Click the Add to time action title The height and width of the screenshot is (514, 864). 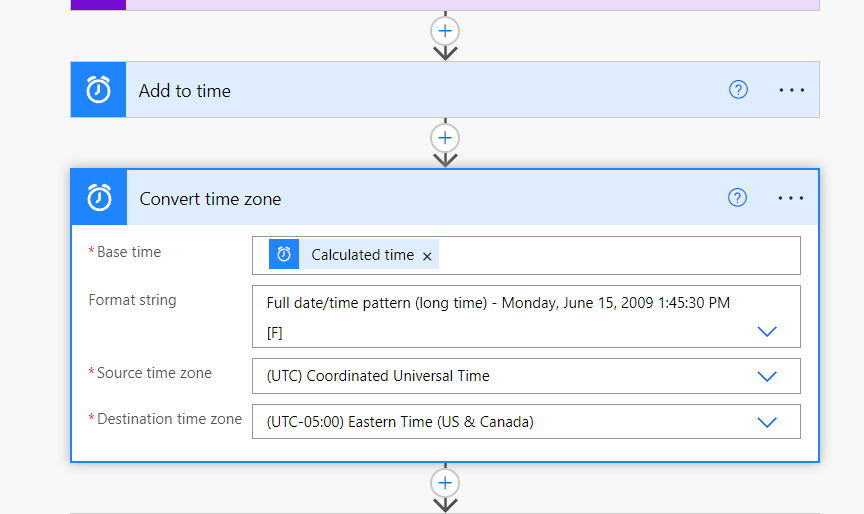pyautogui.click(x=185, y=91)
